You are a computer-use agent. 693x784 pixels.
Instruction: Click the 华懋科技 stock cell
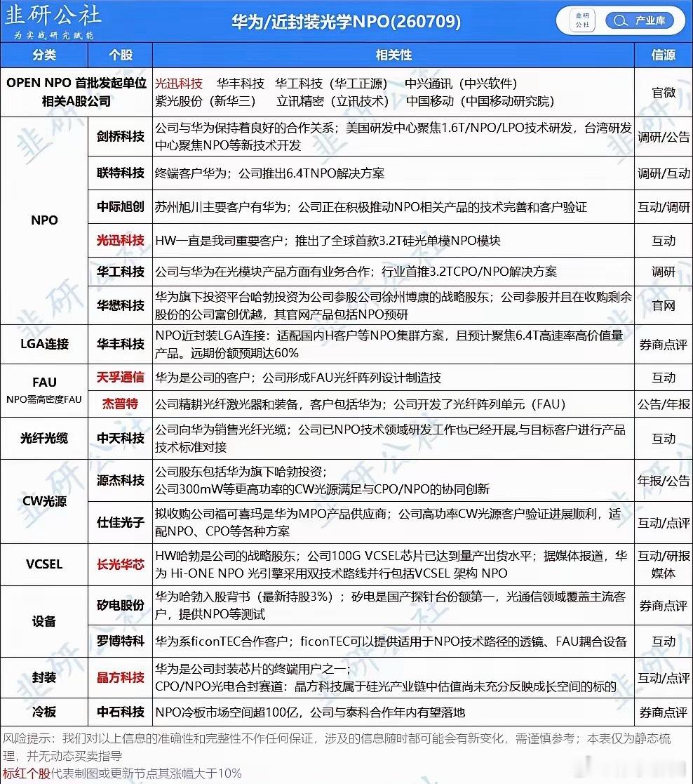point(121,305)
